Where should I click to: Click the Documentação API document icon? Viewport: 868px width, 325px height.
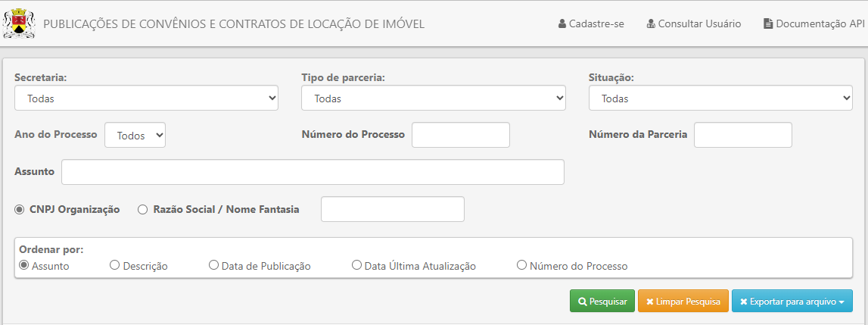coord(768,23)
